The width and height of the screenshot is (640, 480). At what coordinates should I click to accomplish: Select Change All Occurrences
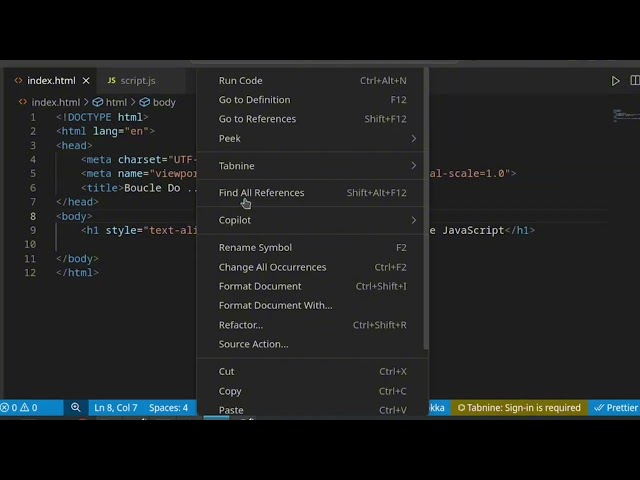pos(312,267)
